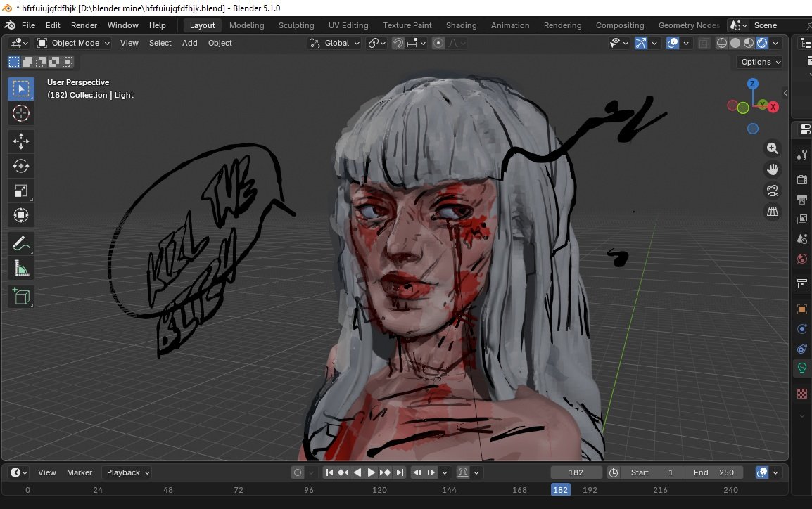Select the Measure tool
812x509 pixels.
[20, 269]
